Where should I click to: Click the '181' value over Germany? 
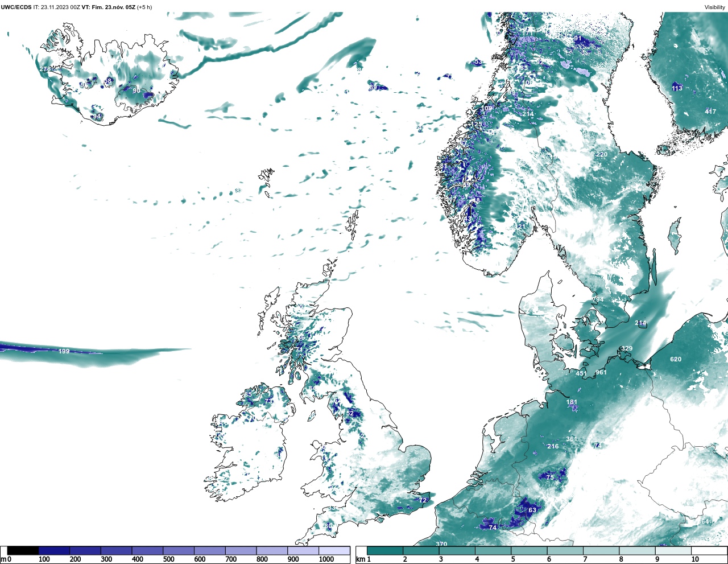(572, 402)
